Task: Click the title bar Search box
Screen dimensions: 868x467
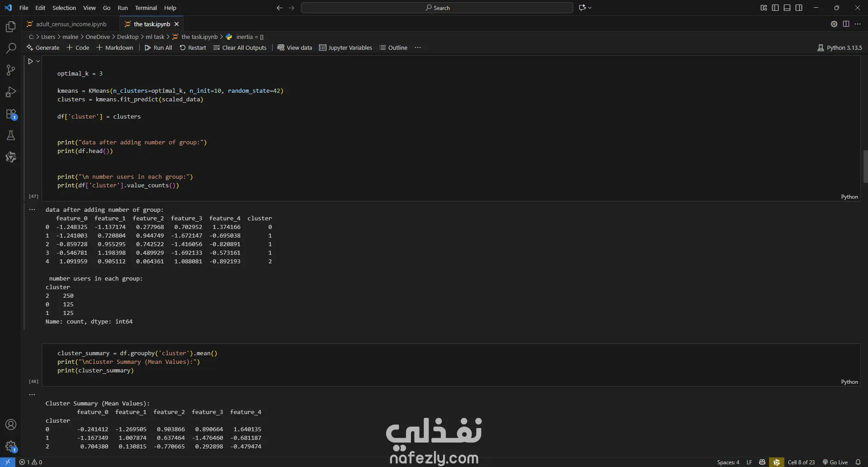Action: [x=437, y=8]
